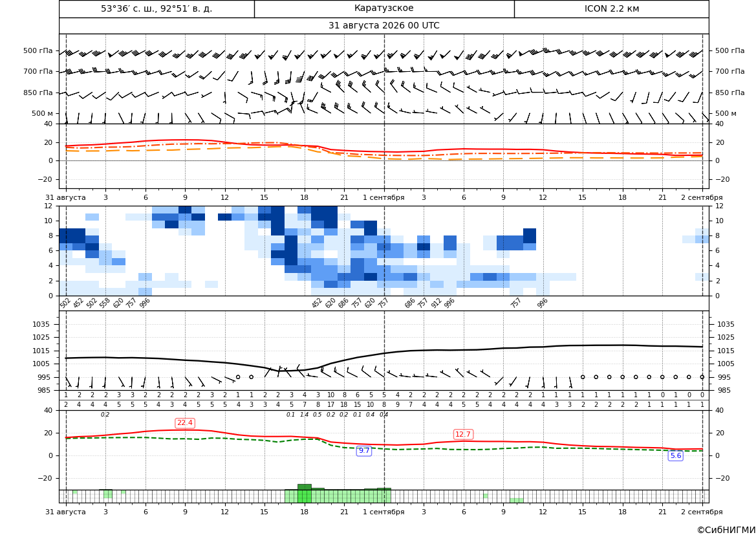Viewport: 756px width, 535px height.
Task: Click the 17 wind gust value in the table
Action: click(330, 405)
